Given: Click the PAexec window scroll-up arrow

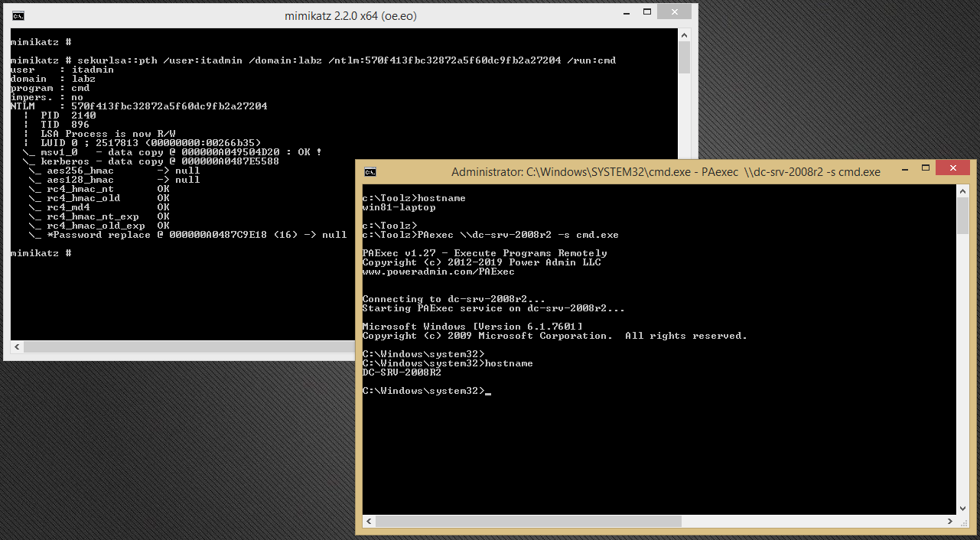Looking at the screenshot, I should 963,191.
